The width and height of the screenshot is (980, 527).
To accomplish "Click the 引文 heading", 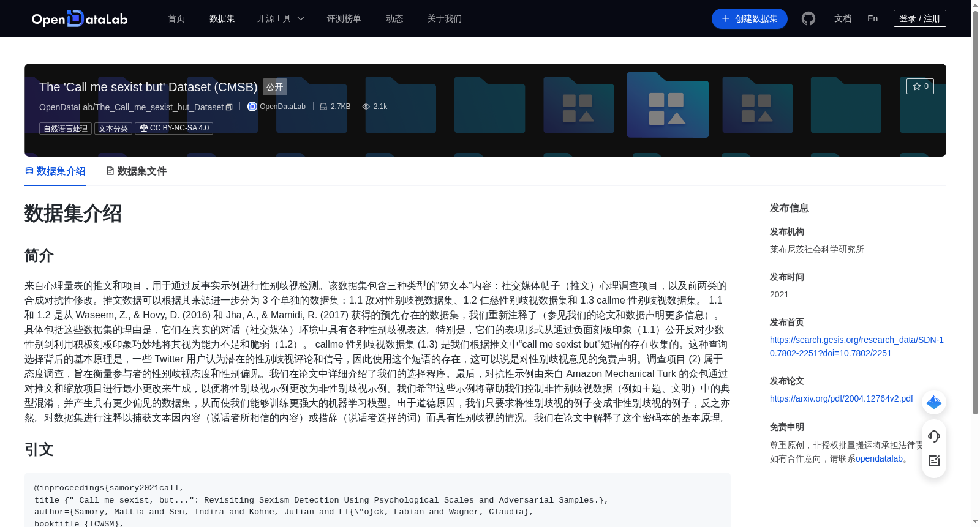I will tap(39, 449).
